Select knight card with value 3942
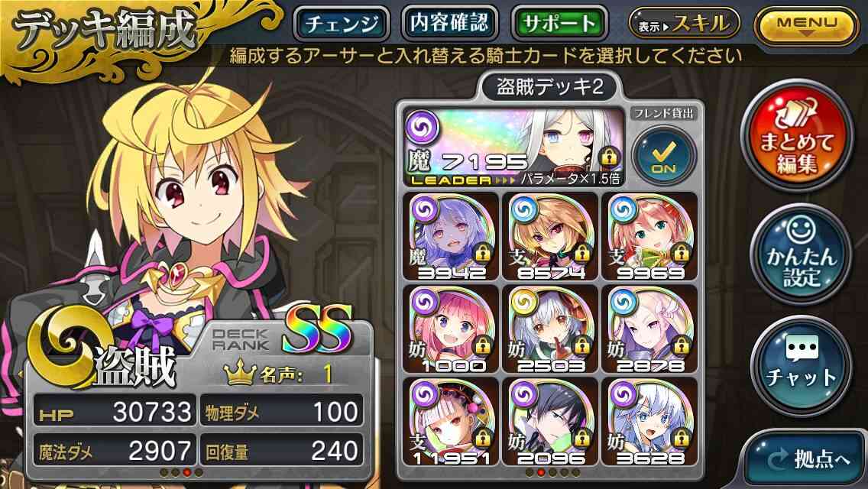The height and width of the screenshot is (489, 868). [x=451, y=236]
